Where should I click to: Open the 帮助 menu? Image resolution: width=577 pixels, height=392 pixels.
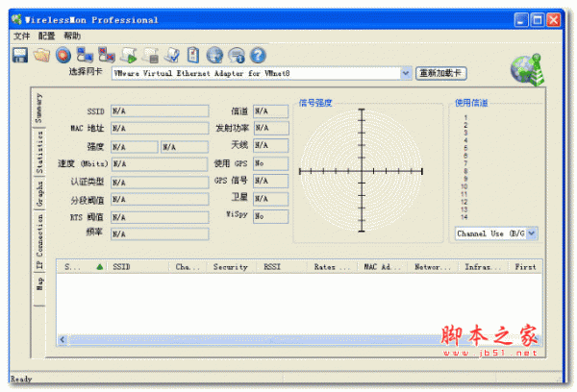tap(72, 36)
